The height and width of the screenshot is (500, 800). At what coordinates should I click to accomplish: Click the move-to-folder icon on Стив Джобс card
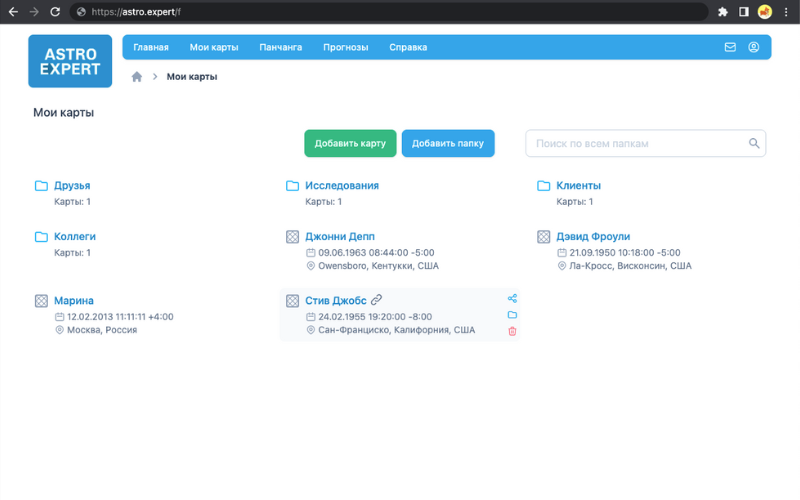[x=512, y=315]
